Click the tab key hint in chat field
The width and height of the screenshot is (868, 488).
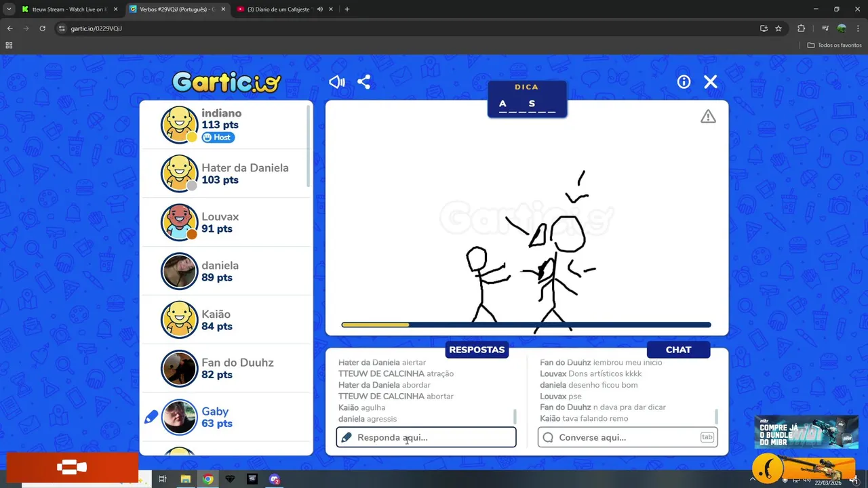707,437
